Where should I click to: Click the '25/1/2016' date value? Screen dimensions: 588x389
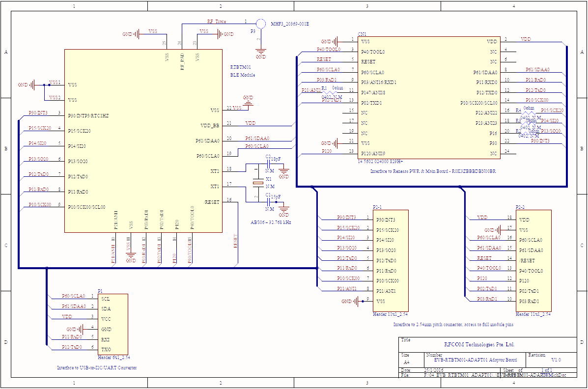click(434, 370)
